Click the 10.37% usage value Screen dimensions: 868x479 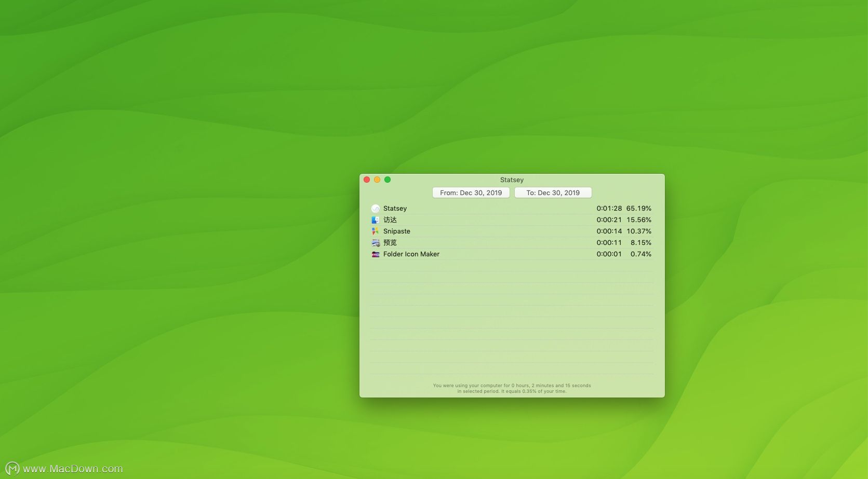639,231
